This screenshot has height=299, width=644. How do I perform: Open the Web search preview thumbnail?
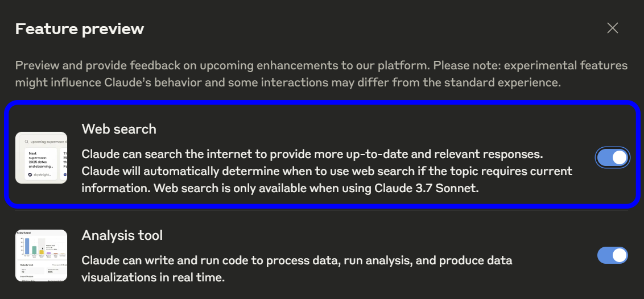click(x=41, y=157)
